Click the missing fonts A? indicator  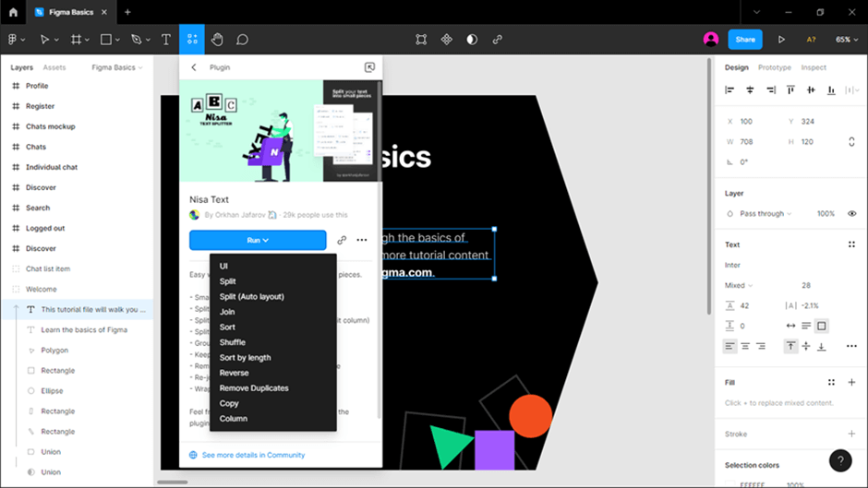click(811, 40)
